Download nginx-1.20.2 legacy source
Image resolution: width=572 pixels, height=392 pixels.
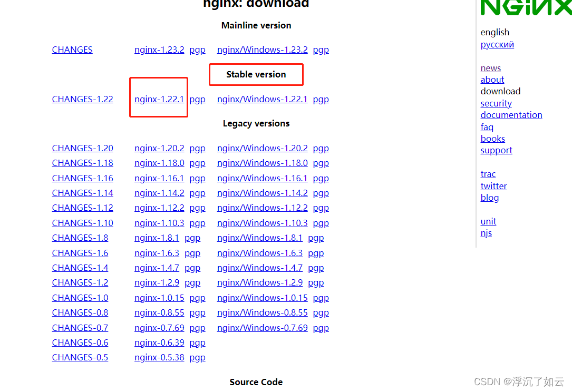159,148
